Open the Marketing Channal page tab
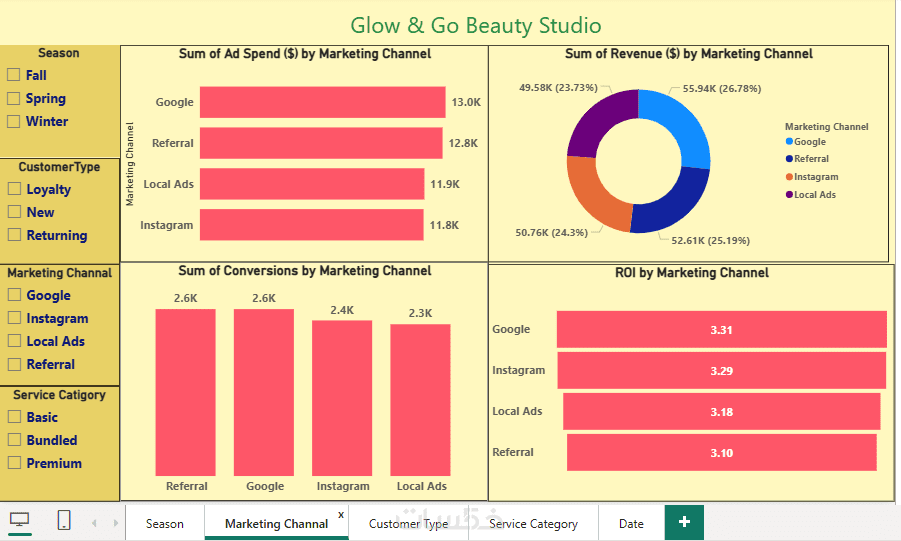 [276, 523]
